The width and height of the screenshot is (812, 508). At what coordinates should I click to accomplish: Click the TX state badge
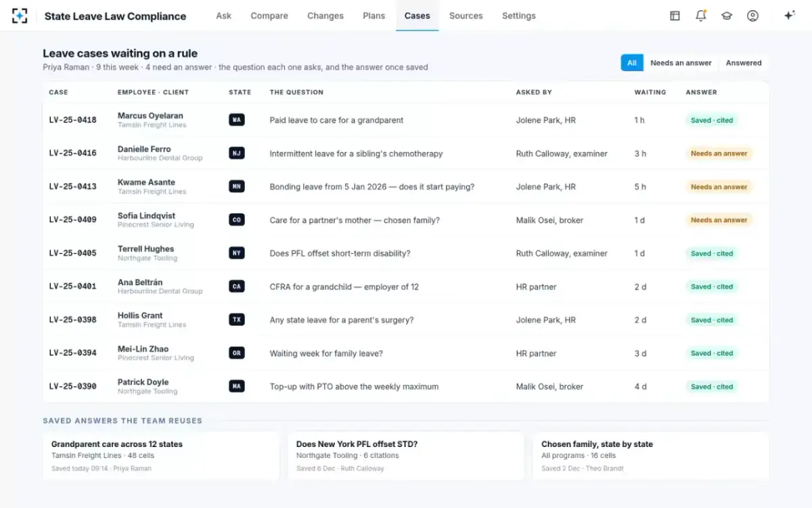[236, 320]
